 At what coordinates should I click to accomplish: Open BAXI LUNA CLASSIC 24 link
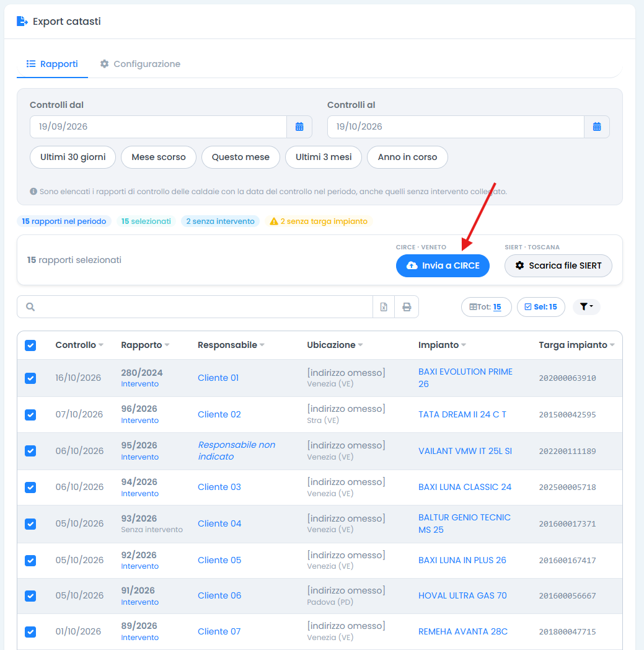pyautogui.click(x=465, y=487)
